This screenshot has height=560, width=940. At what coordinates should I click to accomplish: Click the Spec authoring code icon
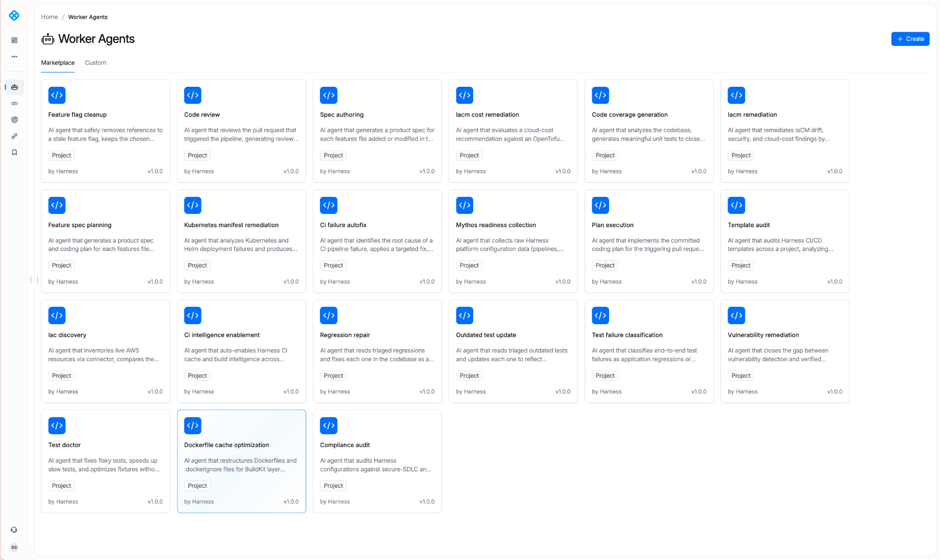tap(329, 95)
